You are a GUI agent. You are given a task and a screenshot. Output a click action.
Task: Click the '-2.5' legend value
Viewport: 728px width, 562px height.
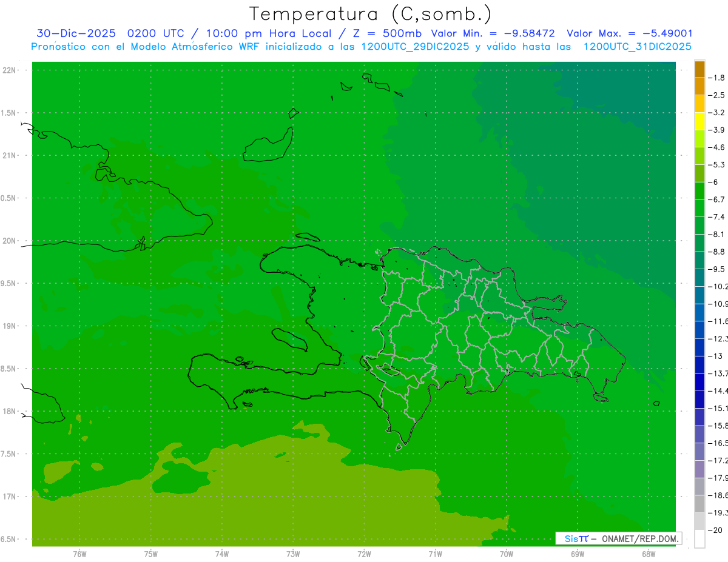pos(716,95)
